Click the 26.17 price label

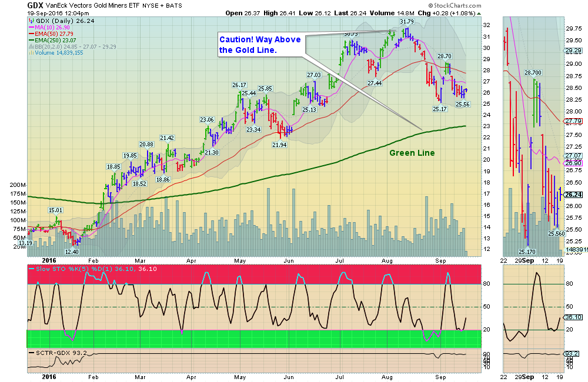[239, 85]
